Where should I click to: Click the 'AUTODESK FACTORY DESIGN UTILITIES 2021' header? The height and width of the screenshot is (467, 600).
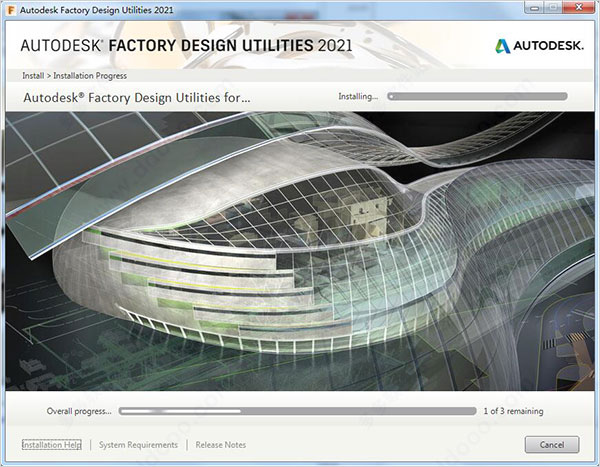click(x=186, y=46)
